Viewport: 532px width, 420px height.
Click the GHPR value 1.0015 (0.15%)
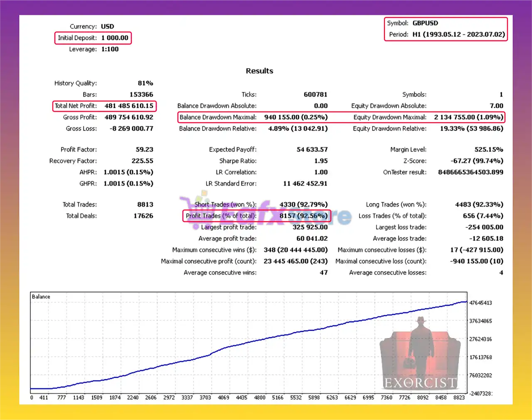point(128,183)
